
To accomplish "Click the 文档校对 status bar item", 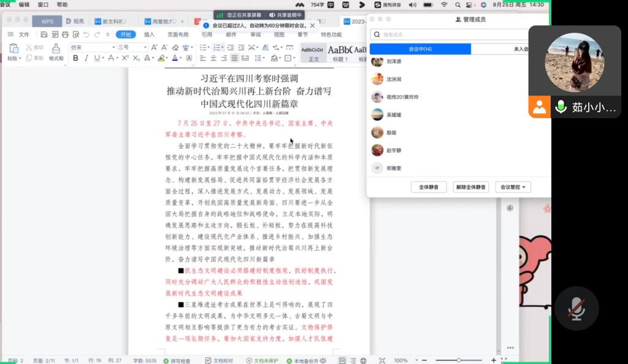I will [219, 360].
